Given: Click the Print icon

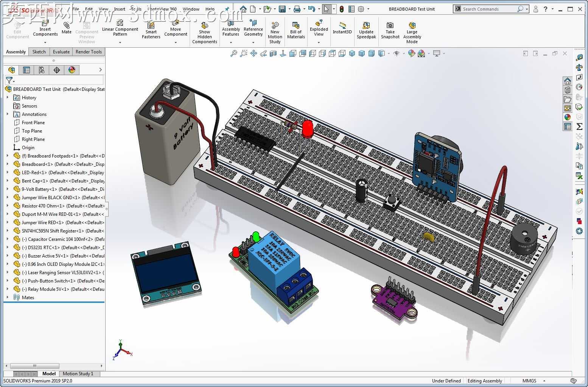Looking at the screenshot, I should (297, 9).
